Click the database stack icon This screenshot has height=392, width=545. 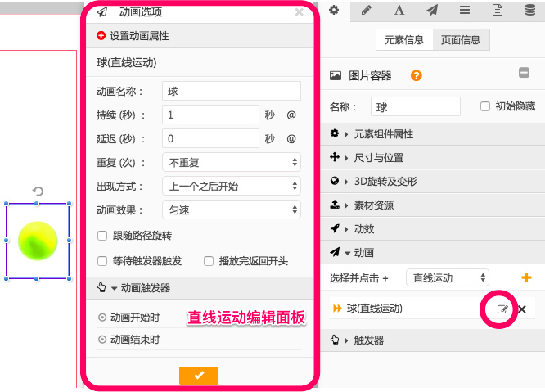pos(529,10)
